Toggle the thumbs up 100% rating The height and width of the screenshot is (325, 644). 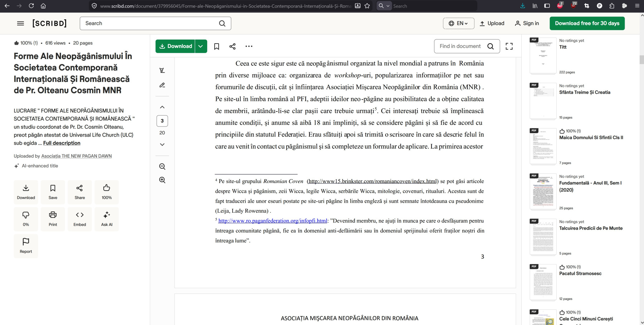coord(107,192)
